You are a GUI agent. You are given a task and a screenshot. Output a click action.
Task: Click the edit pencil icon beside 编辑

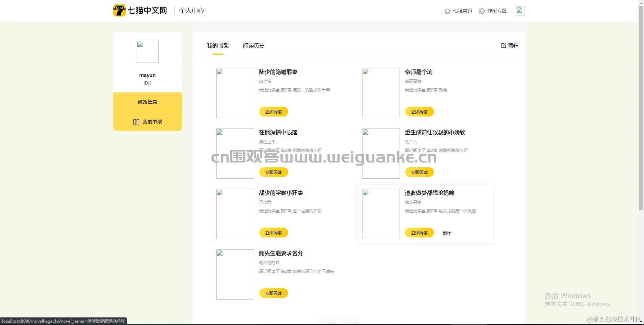(x=504, y=45)
